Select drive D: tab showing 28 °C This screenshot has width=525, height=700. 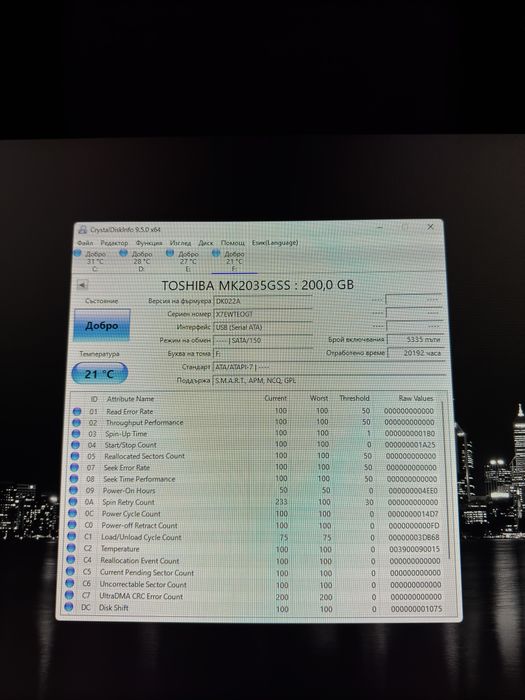[138, 261]
